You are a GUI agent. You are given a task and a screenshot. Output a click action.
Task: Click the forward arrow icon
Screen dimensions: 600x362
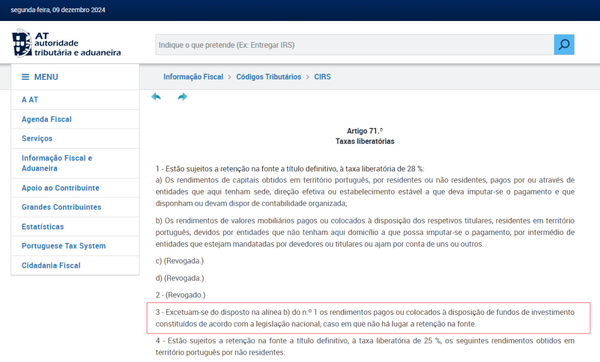tap(183, 97)
